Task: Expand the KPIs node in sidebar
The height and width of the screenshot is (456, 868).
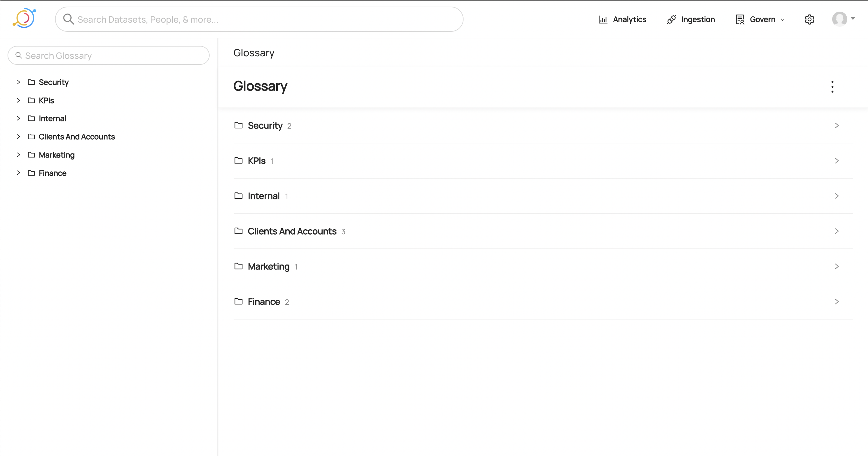Action: [18, 100]
